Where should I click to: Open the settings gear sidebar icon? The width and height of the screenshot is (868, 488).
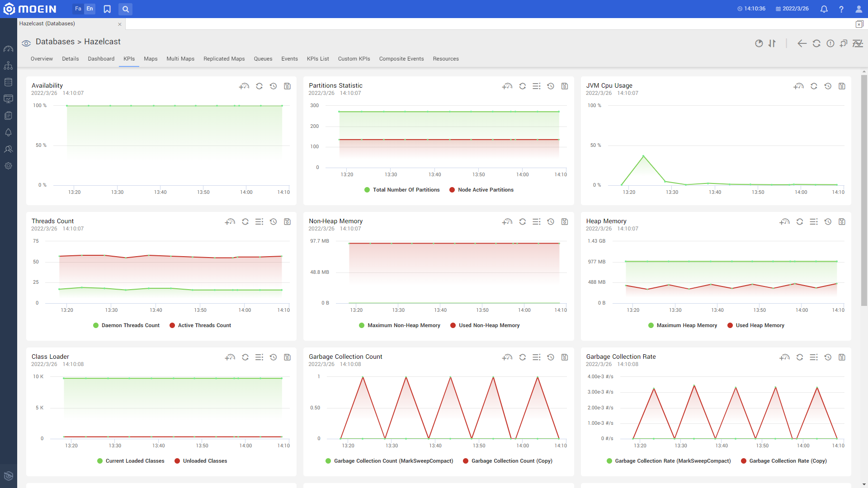click(8, 166)
